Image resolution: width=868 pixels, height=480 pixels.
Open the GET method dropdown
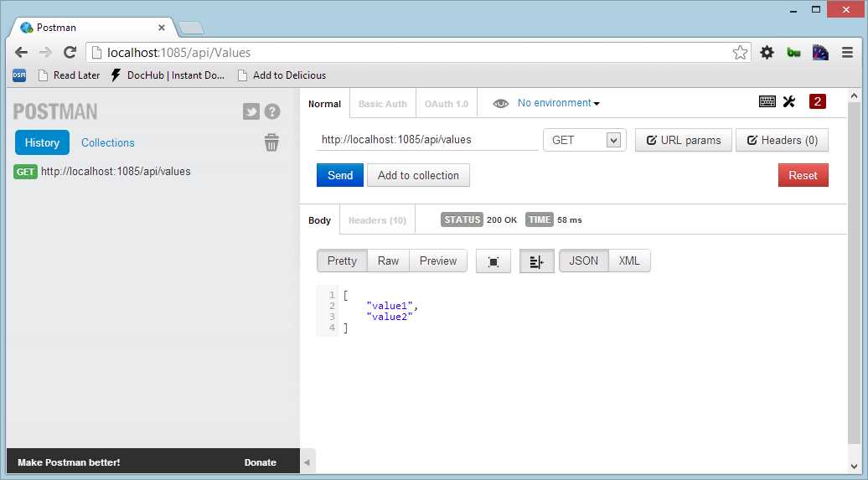click(585, 140)
